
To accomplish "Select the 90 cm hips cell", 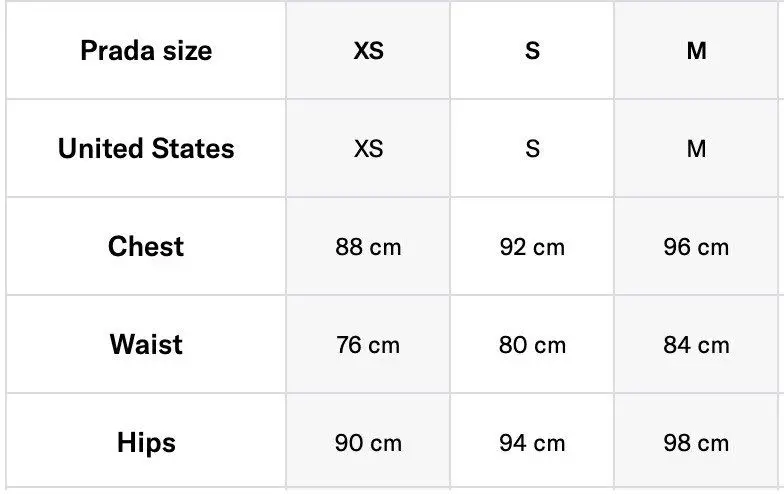I will pyautogui.click(x=368, y=443).
